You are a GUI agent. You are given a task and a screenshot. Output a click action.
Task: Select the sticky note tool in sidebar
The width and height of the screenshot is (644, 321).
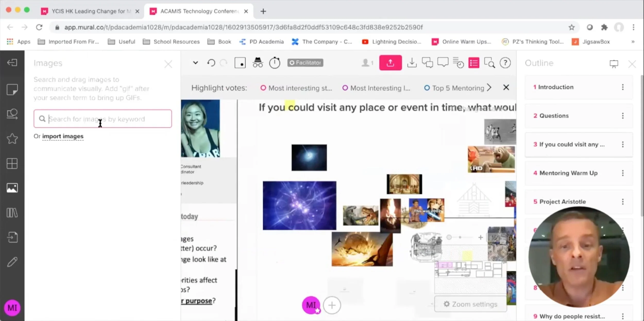12,89
